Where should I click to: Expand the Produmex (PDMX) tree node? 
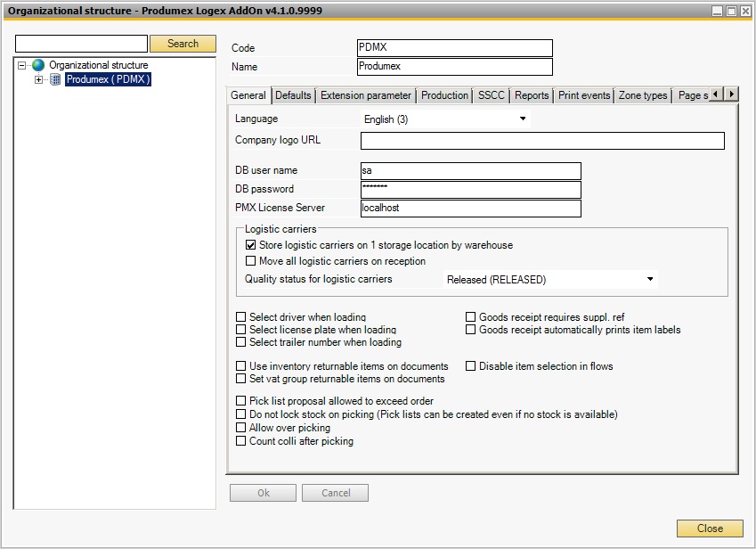click(x=38, y=79)
